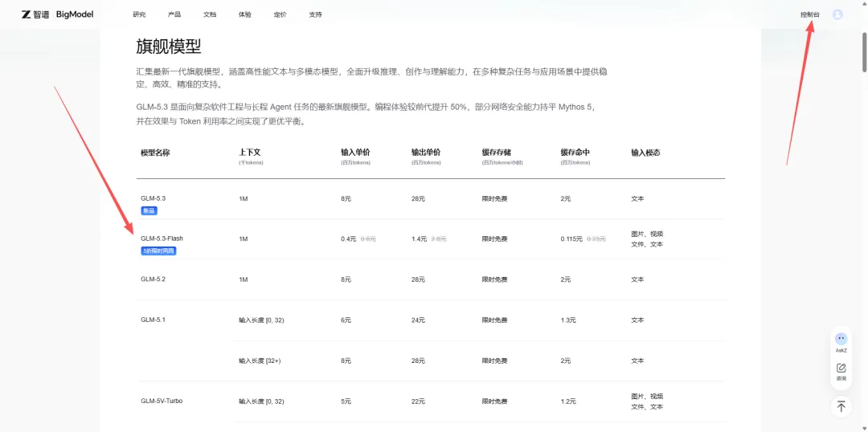Click the 22元 output price for GLM-5V-Turbo

[418, 401]
